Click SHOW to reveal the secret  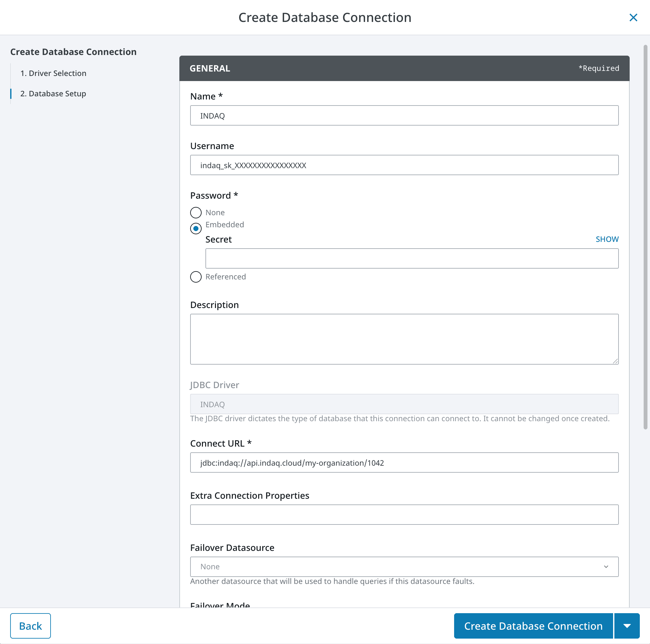[607, 239]
